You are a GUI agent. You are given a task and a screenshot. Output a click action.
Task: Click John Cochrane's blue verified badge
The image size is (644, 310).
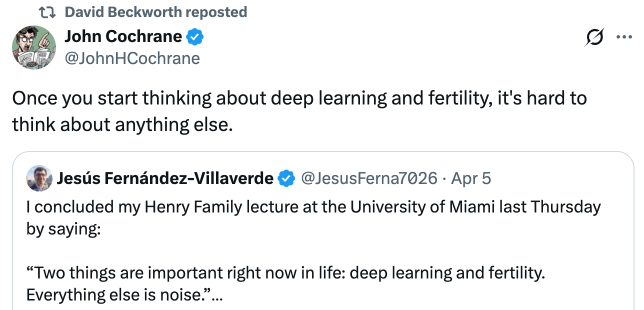194,37
